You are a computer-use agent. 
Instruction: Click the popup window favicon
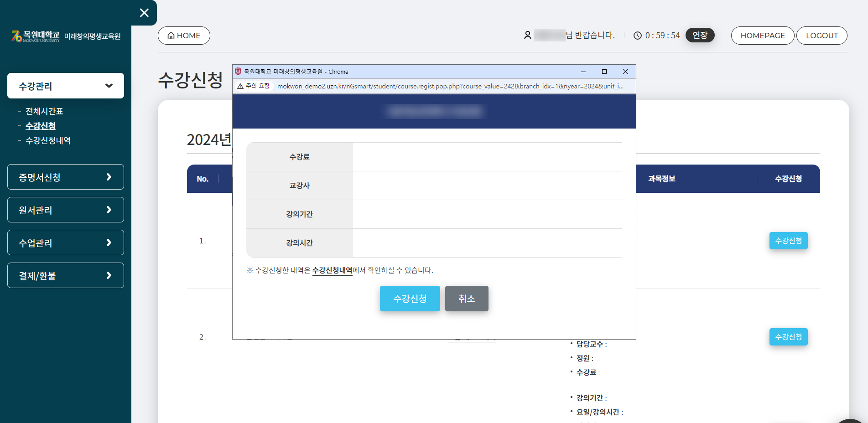coord(238,72)
